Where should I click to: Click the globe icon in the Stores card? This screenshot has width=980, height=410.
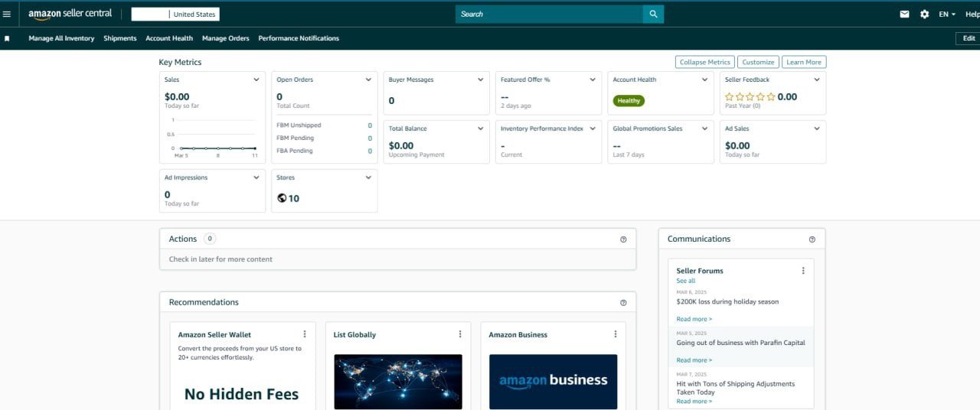pos(282,198)
